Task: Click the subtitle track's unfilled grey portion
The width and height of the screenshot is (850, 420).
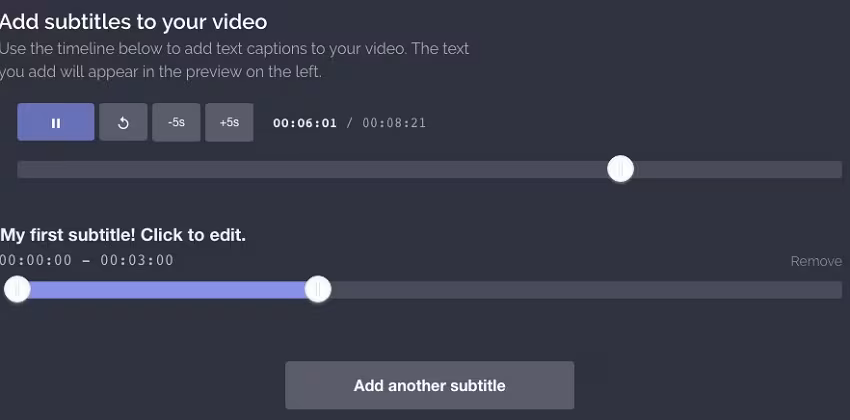Action: coord(580,290)
